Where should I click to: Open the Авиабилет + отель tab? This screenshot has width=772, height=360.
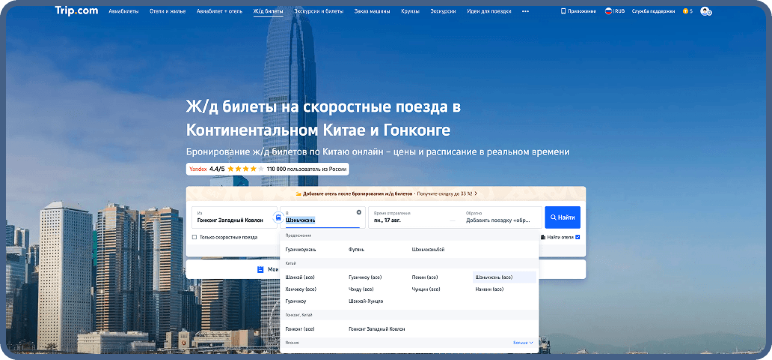coord(219,11)
